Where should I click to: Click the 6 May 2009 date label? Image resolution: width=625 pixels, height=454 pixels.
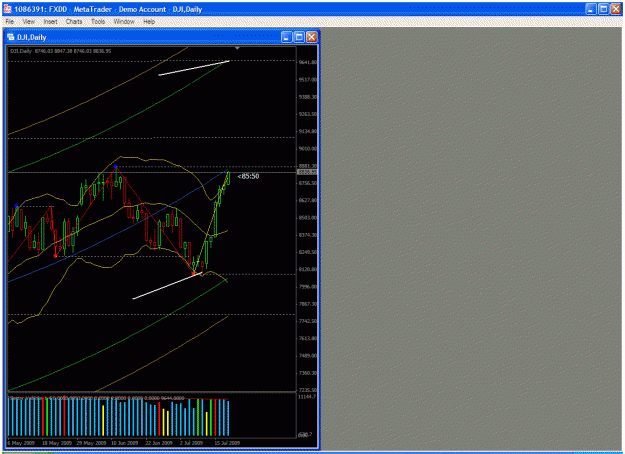(21, 443)
